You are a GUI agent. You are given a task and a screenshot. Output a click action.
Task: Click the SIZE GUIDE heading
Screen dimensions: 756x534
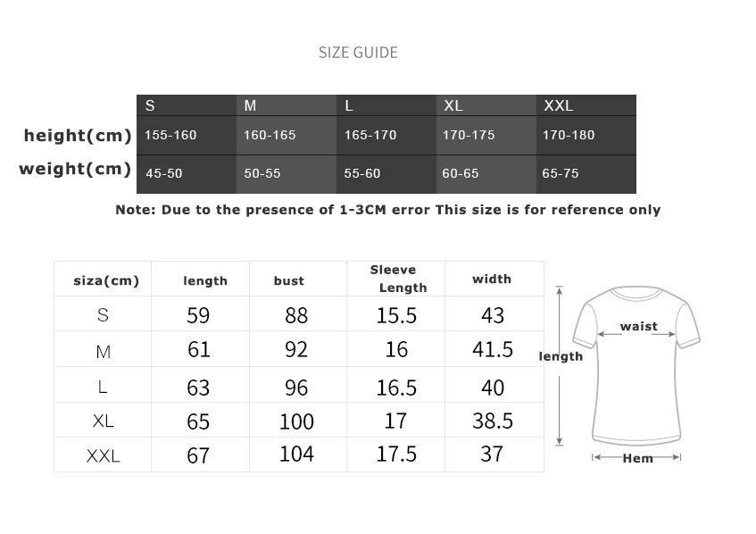[358, 53]
